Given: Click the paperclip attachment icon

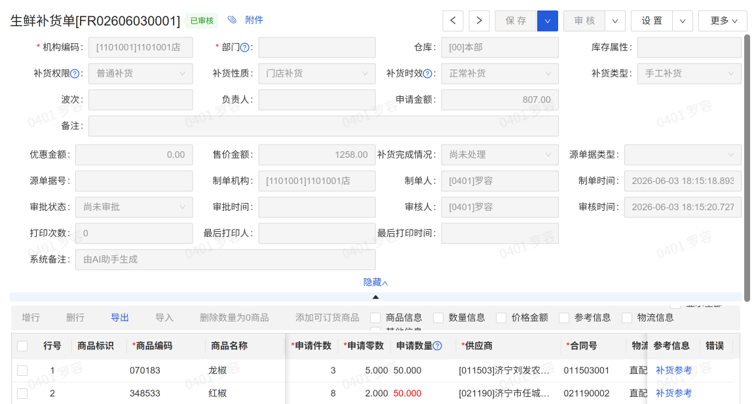Looking at the screenshot, I should 232,20.
